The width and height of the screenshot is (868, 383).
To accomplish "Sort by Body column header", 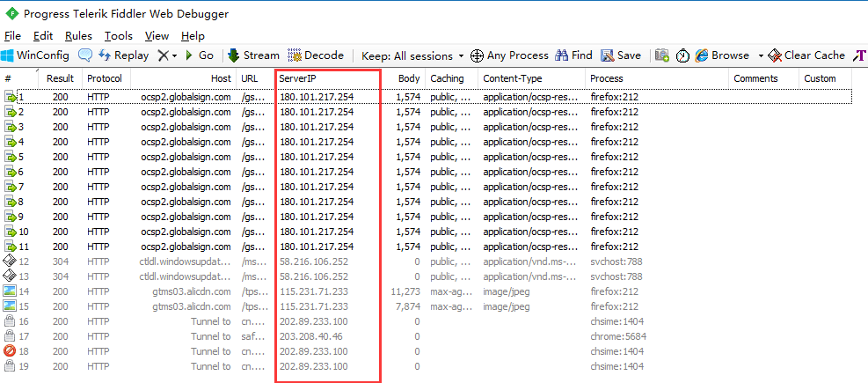I will [404, 78].
